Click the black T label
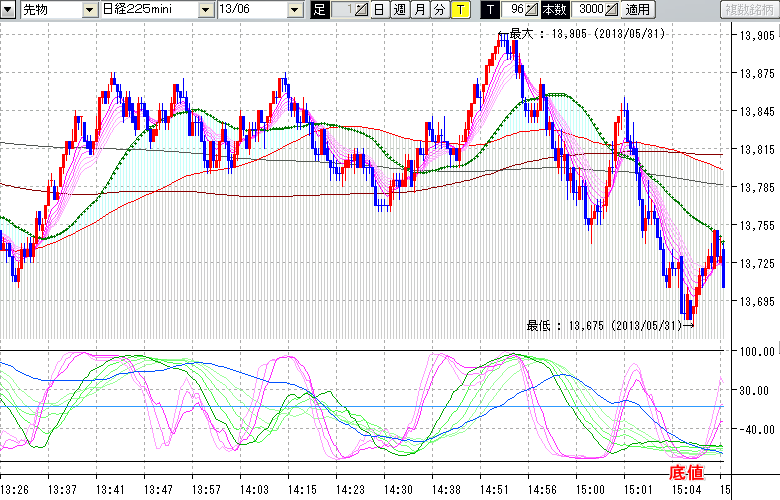This screenshot has height=500, width=780. pos(488,10)
